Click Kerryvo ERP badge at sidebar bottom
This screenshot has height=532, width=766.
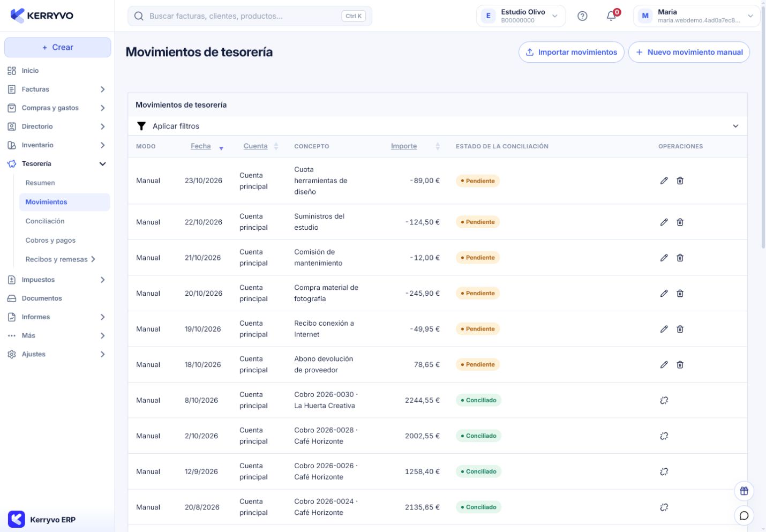pyautogui.click(x=42, y=519)
